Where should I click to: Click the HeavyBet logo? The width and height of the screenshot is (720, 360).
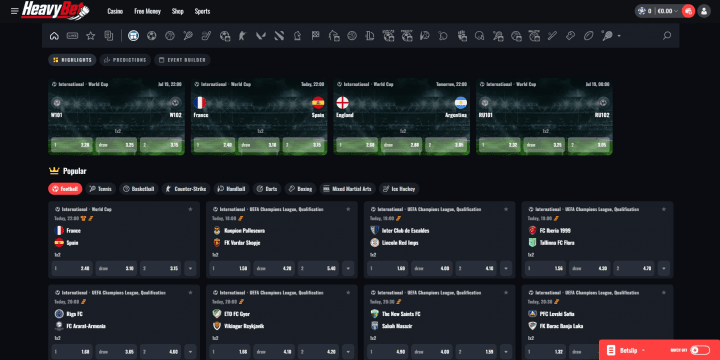point(55,10)
